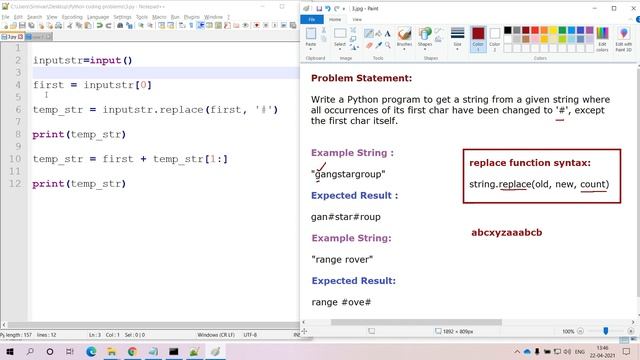
Task: Open the File tab in Paint
Action: click(312, 19)
